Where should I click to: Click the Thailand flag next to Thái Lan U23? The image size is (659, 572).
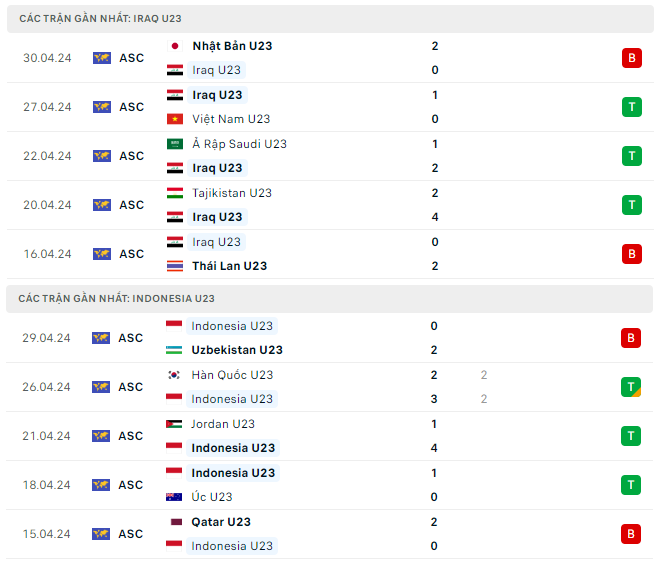(175, 266)
